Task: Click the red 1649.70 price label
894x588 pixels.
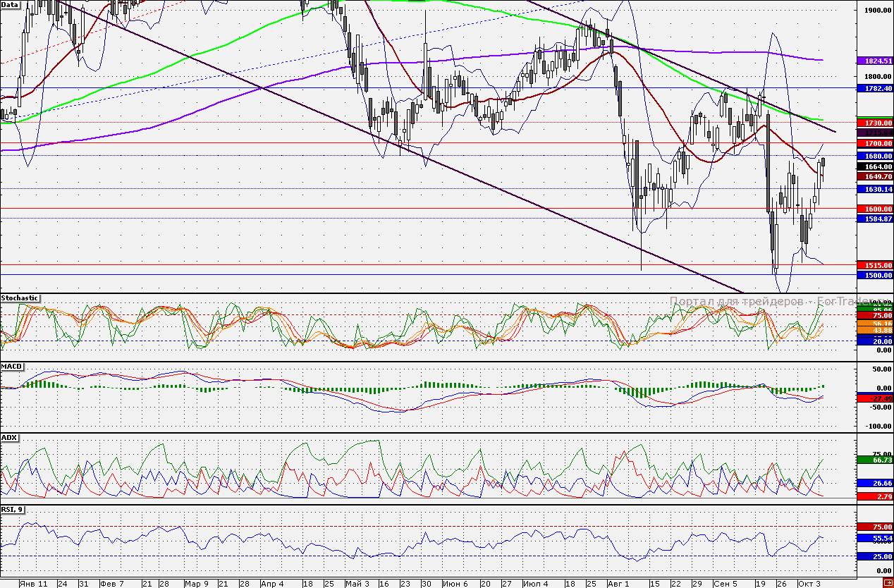Action: (874, 177)
